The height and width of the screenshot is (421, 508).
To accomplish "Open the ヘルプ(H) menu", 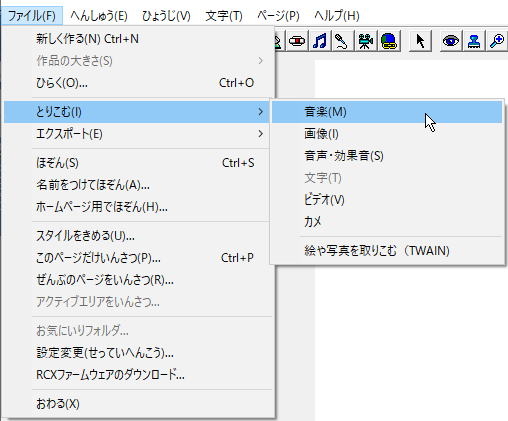I will (337, 16).
